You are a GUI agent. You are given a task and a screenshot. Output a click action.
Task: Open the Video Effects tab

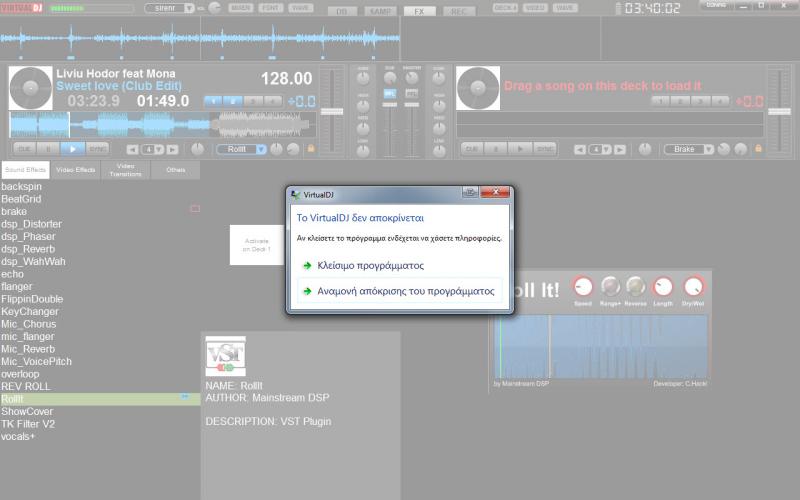coord(76,170)
